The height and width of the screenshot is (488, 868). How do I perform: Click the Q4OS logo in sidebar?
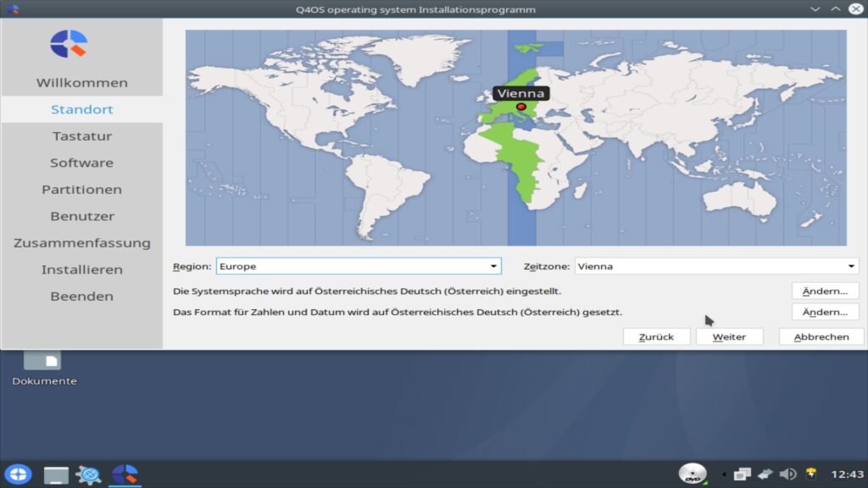coord(69,44)
